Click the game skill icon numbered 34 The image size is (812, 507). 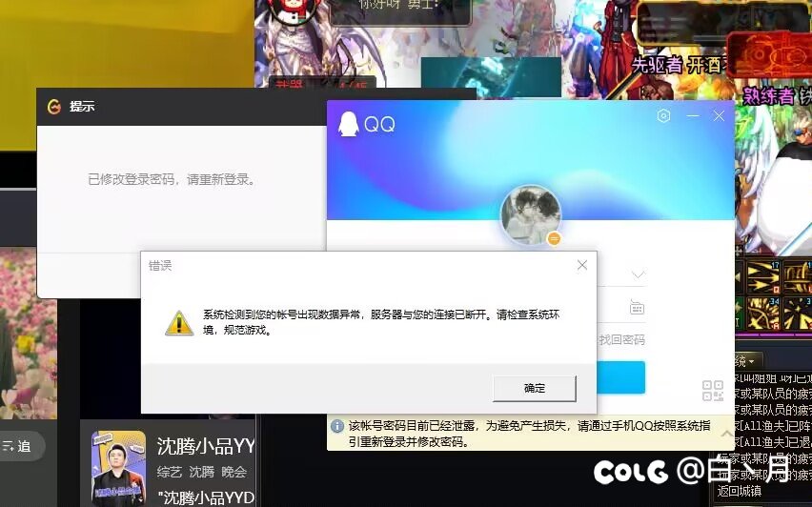(x=762, y=314)
